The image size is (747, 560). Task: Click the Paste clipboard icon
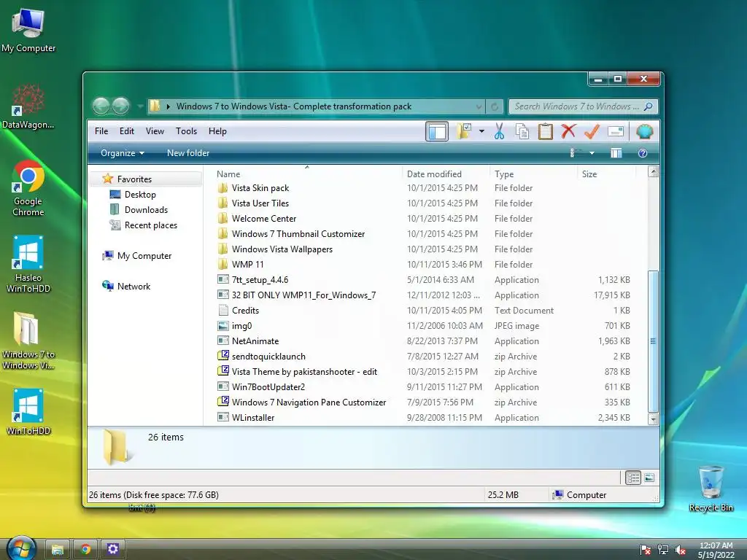click(x=545, y=131)
